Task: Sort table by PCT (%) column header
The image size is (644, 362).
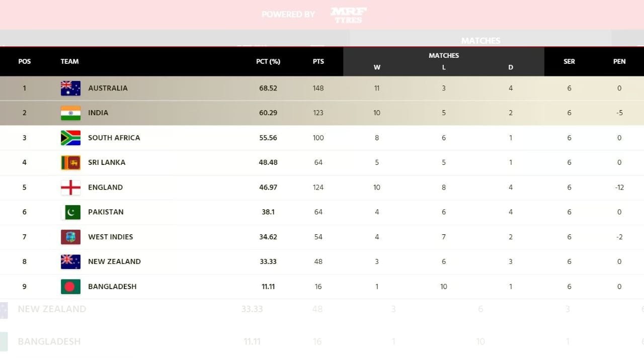Action: pyautogui.click(x=268, y=61)
